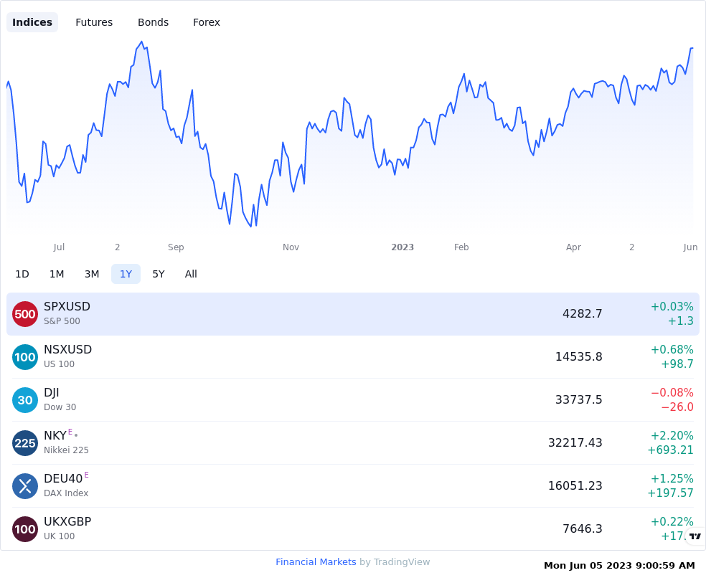Click the Jun label on chart axis
Image resolution: width=706 pixels, height=588 pixels.
point(690,247)
